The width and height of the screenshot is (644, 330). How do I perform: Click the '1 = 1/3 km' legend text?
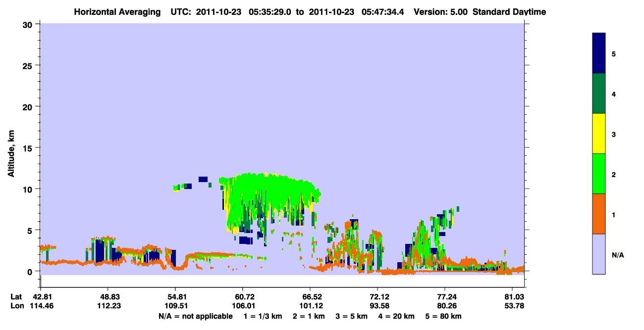pos(263,316)
